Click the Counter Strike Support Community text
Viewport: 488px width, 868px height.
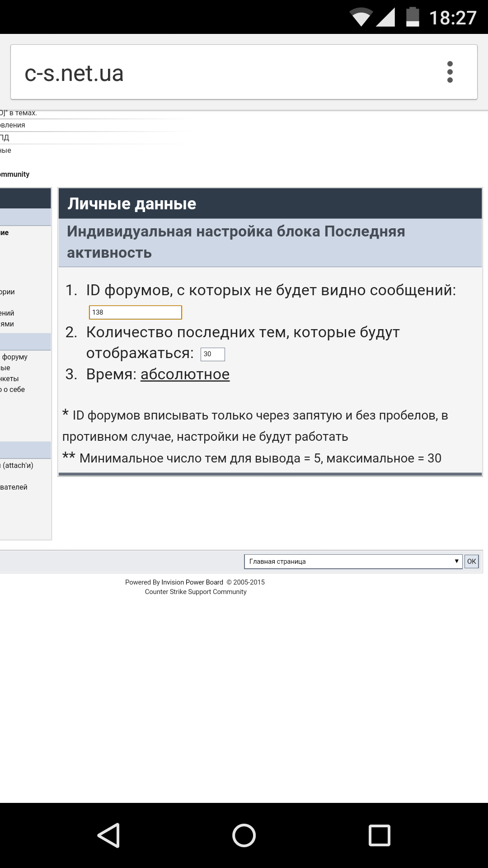tap(196, 592)
